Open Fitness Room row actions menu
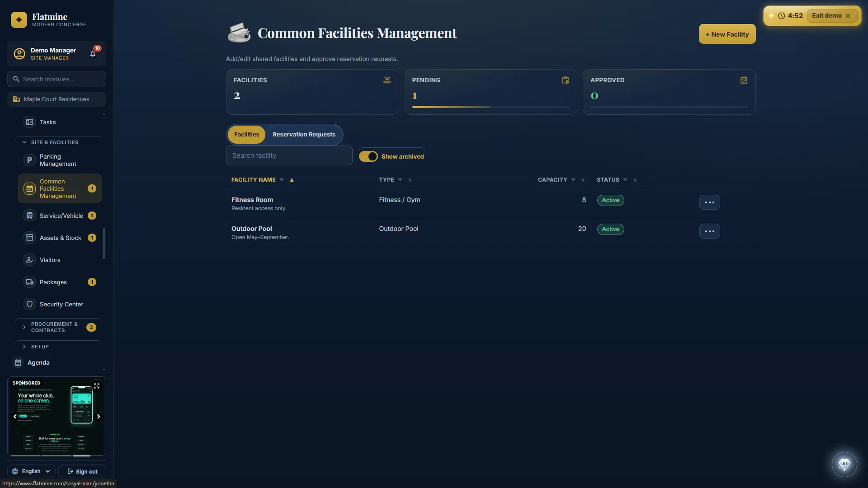Viewport: 868px width, 488px height. click(709, 202)
